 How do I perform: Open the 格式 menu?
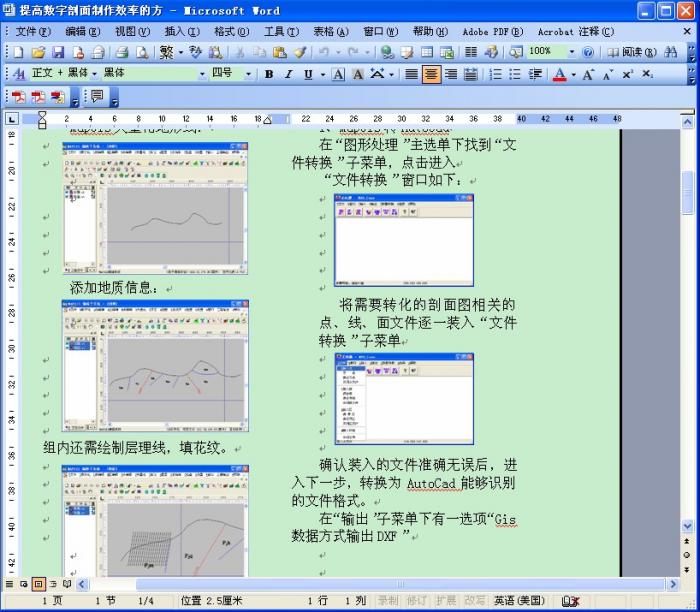pyautogui.click(x=230, y=31)
